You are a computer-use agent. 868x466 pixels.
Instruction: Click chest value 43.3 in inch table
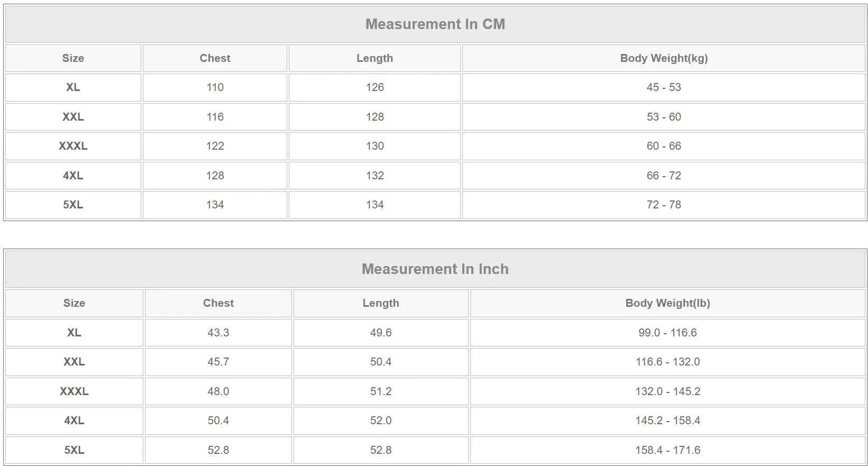(218, 333)
